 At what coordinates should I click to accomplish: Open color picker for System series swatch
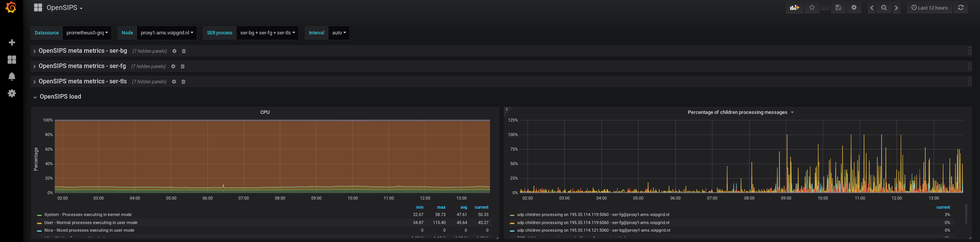[39, 215]
